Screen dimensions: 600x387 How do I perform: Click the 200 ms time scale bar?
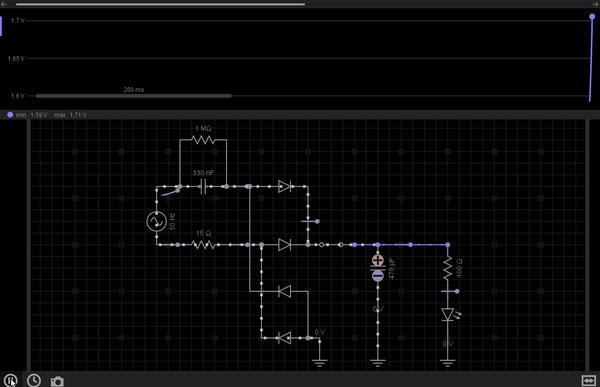134,96
